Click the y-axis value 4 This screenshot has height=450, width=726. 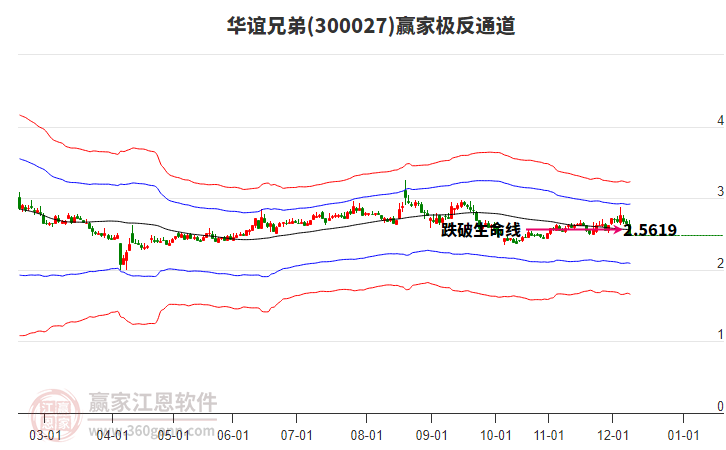coord(720,120)
